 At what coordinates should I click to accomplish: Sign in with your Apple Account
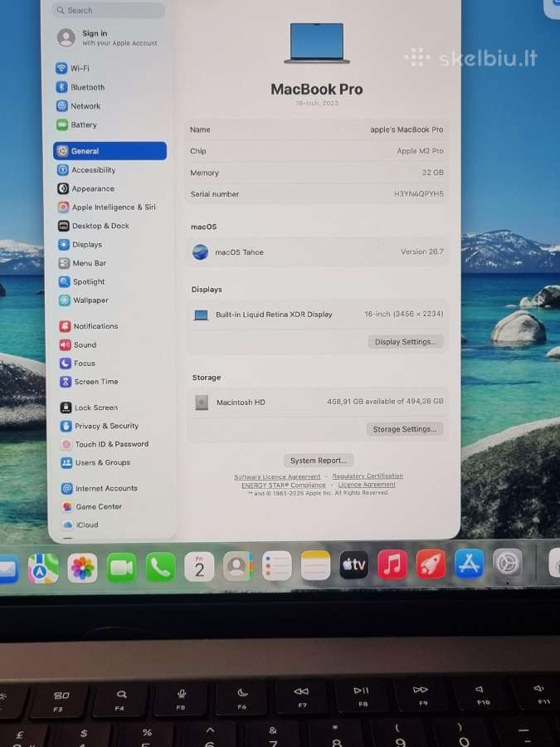coord(107,37)
